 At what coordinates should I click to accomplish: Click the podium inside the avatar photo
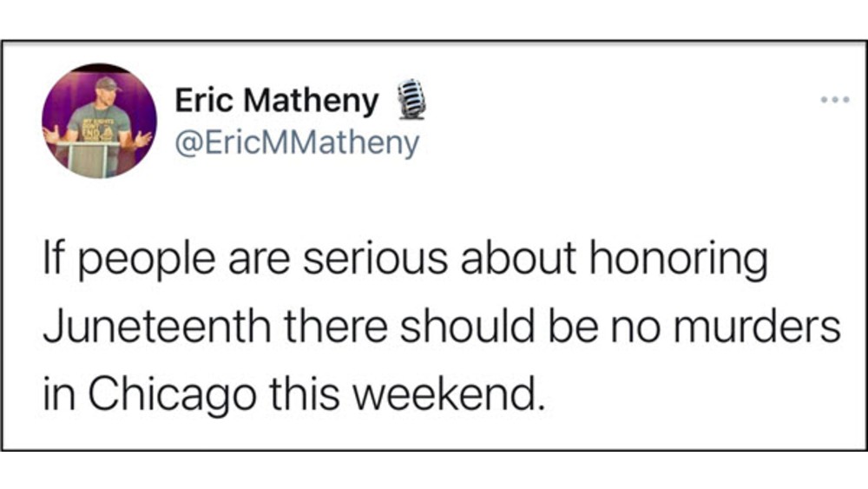point(89,159)
